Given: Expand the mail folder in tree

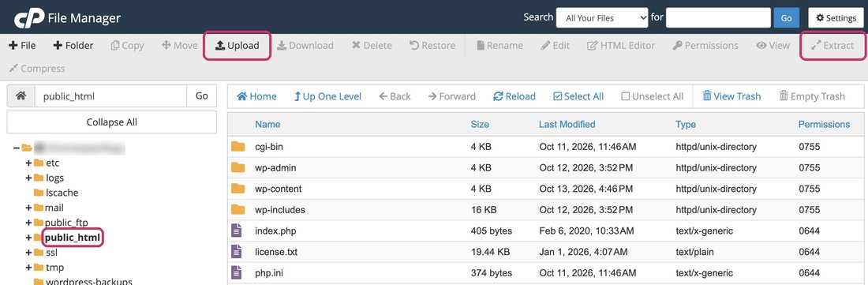Looking at the screenshot, I should (x=28, y=208).
